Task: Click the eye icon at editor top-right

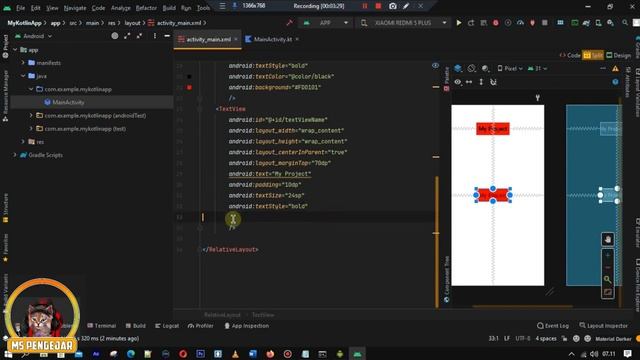Action: 436,65
